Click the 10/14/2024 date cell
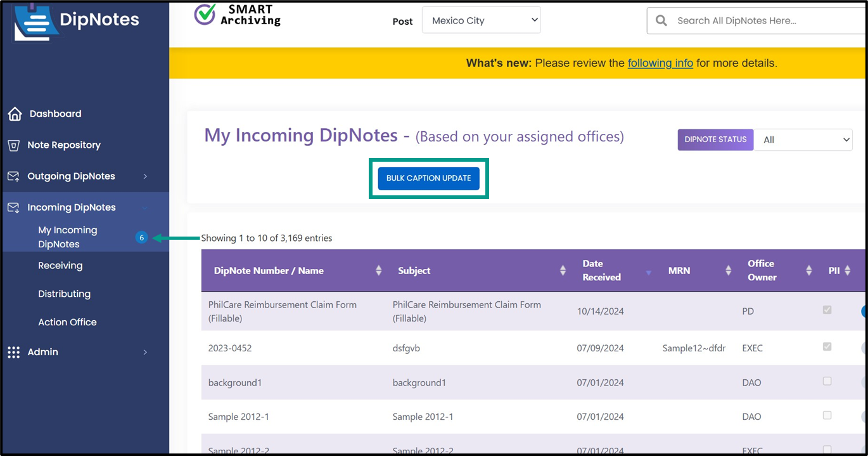Screen dimensions: 868x456 (600, 311)
